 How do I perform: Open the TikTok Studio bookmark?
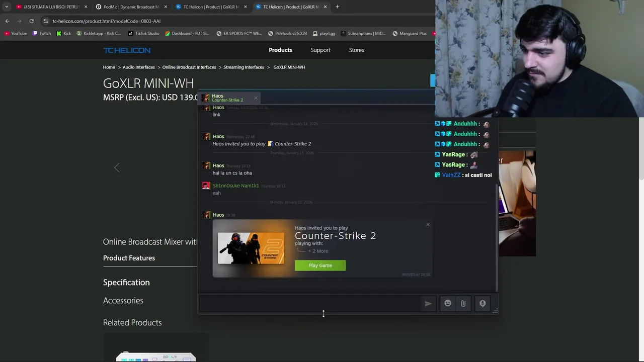[x=143, y=33]
